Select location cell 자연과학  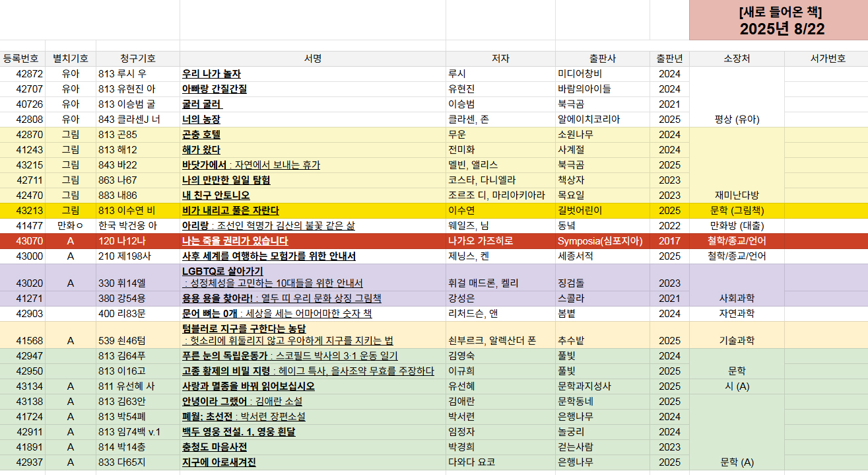[737, 314]
